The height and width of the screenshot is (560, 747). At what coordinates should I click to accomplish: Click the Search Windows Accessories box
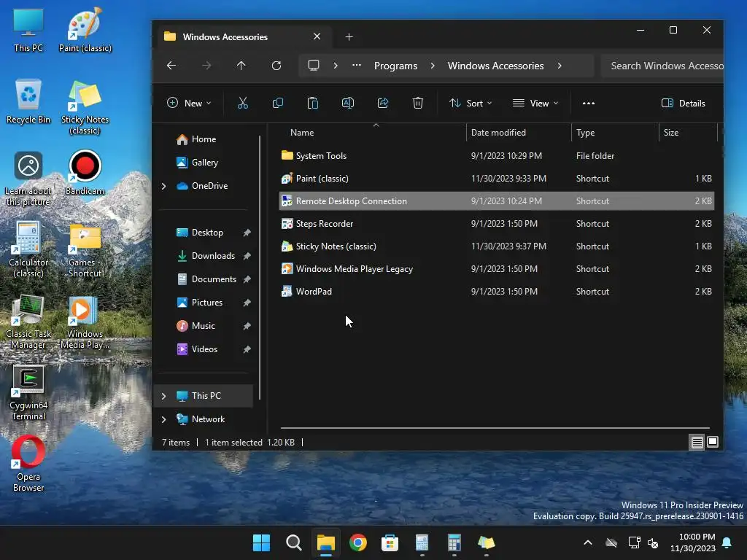click(x=662, y=66)
